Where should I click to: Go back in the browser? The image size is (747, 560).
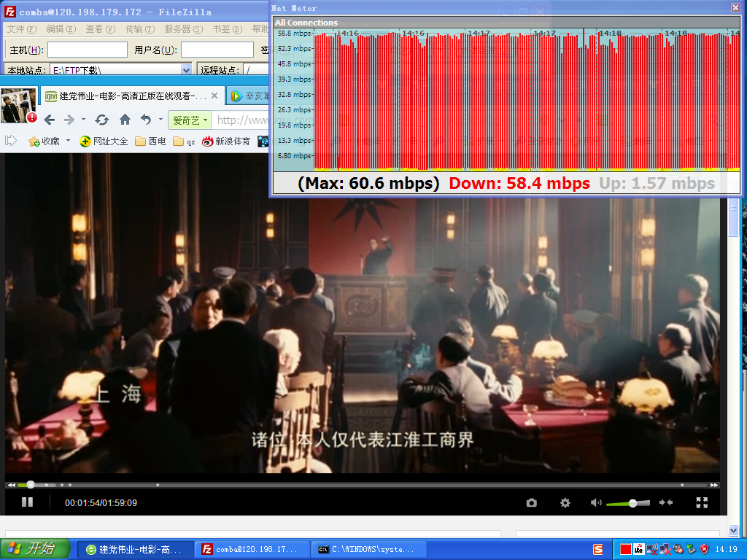(50, 120)
